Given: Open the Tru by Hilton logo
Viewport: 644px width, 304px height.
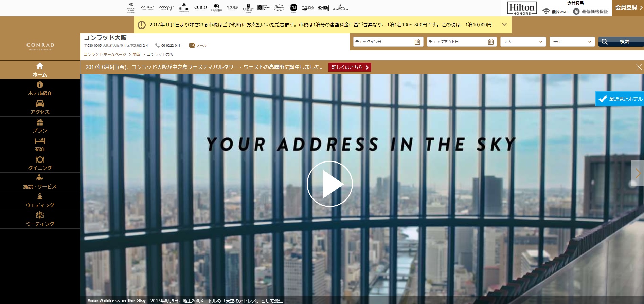Looking at the screenshot, I should click(293, 8).
